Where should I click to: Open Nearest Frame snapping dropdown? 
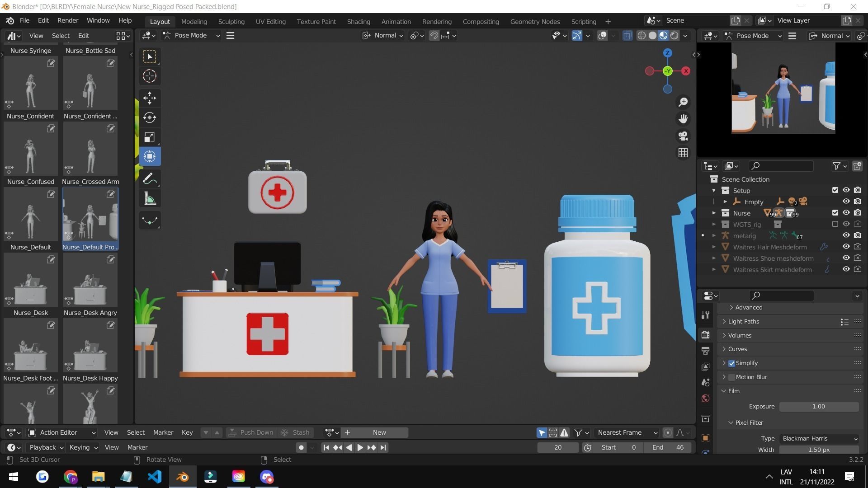coord(627,433)
